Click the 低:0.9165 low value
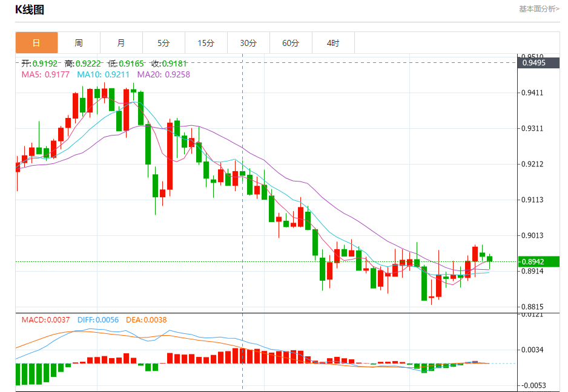The image size is (568, 392). (x=126, y=64)
